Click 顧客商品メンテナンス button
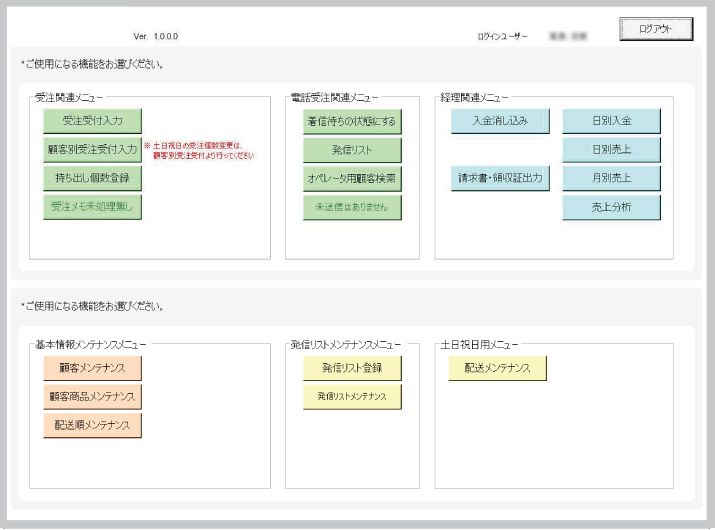The image size is (715, 530). [x=92, y=397]
